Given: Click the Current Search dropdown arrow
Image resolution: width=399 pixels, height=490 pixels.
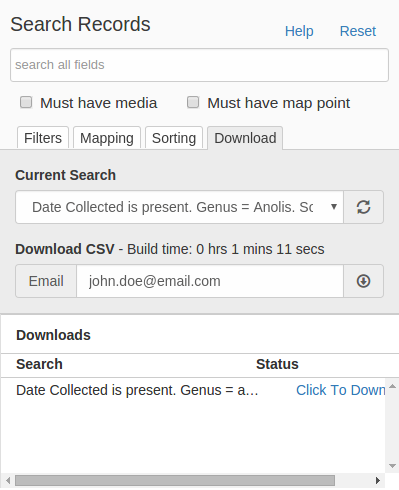Looking at the screenshot, I should pyautogui.click(x=333, y=207).
